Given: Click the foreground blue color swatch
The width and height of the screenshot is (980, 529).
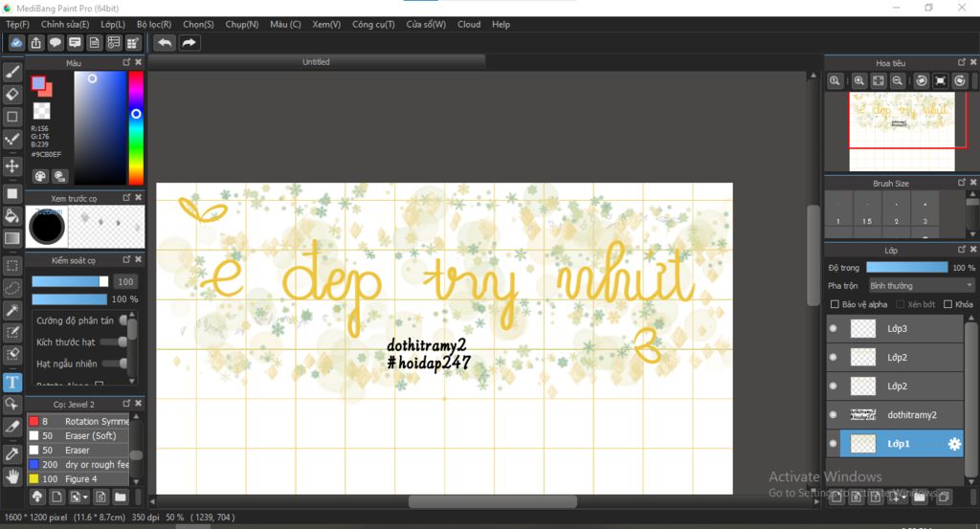Looking at the screenshot, I should (x=38, y=83).
